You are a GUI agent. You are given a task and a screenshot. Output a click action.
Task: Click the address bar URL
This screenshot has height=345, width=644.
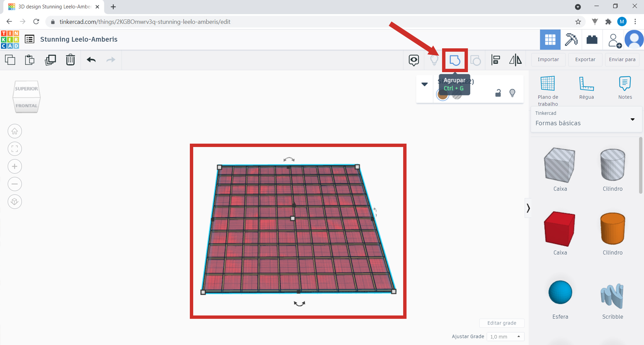[x=145, y=22]
